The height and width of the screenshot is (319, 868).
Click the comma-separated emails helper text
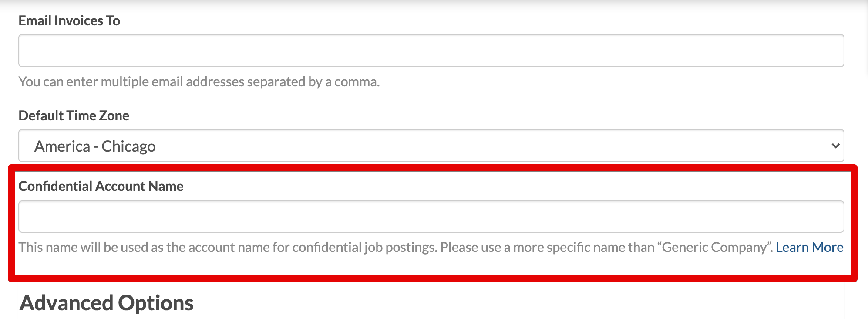tap(199, 81)
